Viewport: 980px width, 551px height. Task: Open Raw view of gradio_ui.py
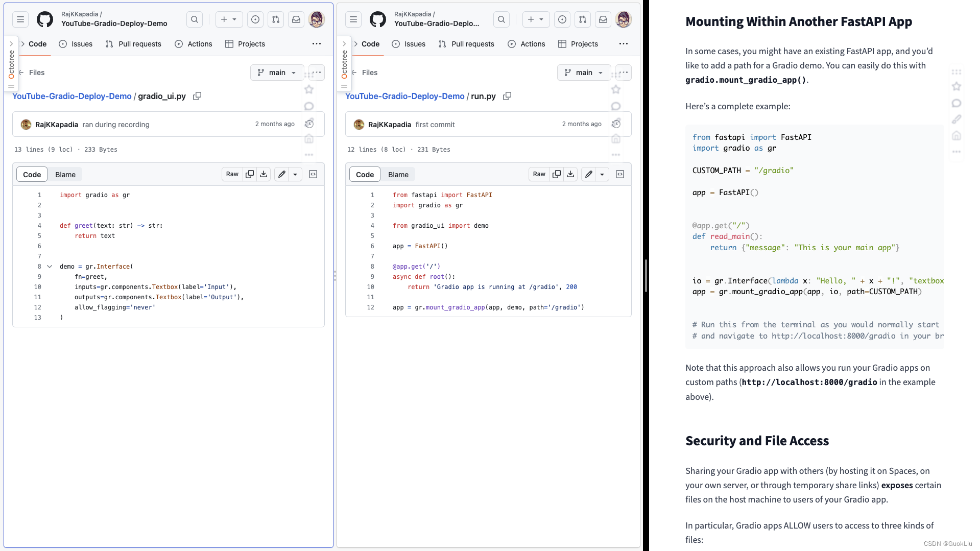coord(232,174)
